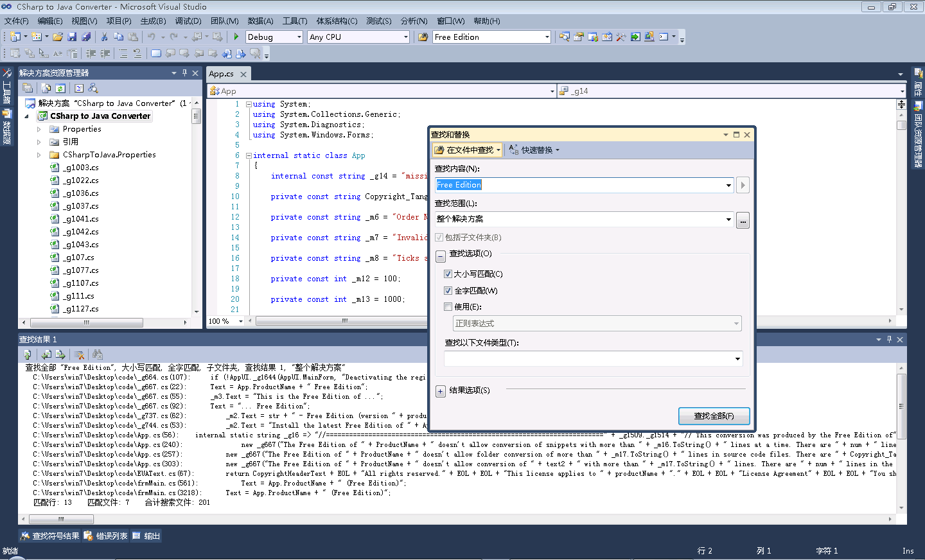Click the Cut scissors icon
The width and height of the screenshot is (925, 560).
[x=104, y=37]
